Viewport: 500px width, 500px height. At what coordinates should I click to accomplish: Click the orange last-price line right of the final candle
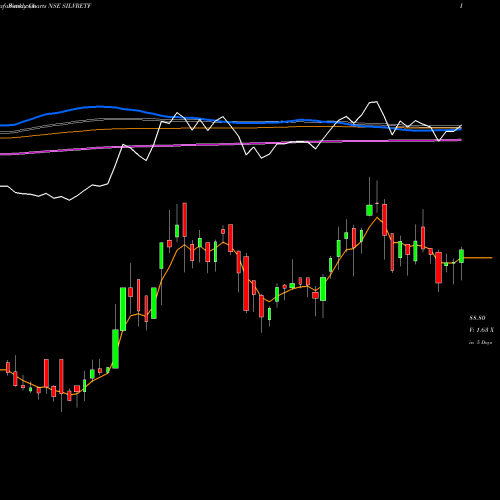click(478, 258)
